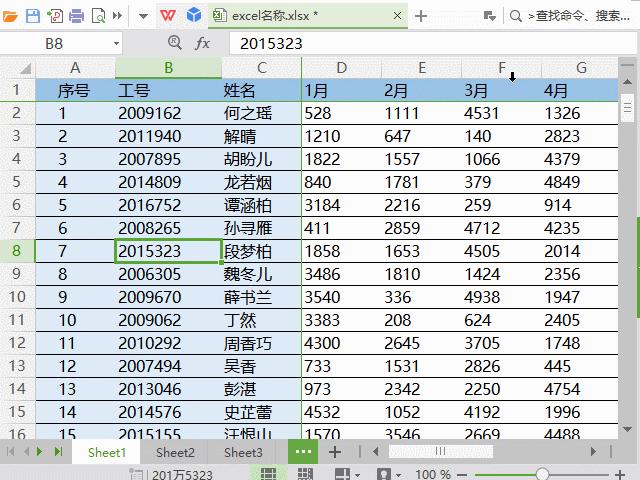Switch to Page Break Preview view icon
The width and height of the screenshot is (640, 480).
coord(305,474)
